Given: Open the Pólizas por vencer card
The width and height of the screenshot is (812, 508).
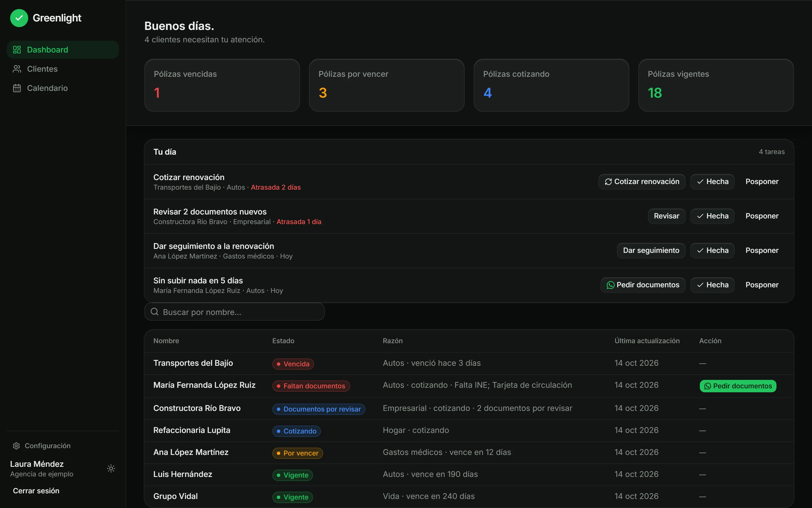Looking at the screenshot, I should tap(387, 85).
